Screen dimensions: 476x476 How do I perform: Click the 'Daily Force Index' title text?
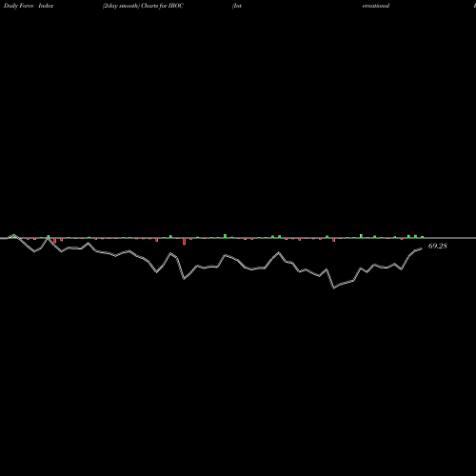[29, 6]
